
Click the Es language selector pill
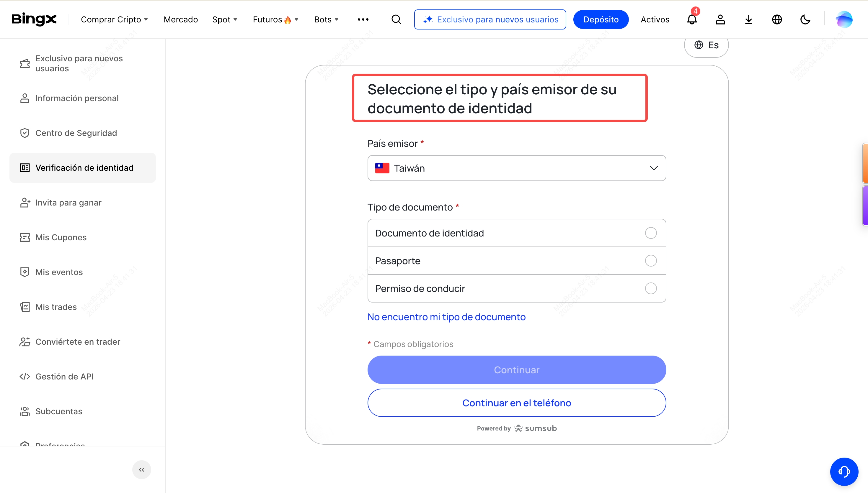pyautogui.click(x=706, y=45)
